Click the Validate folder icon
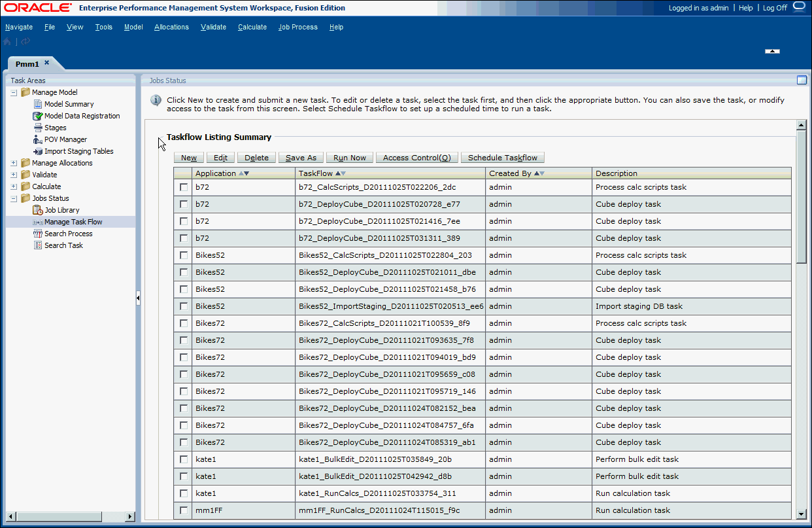The height and width of the screenshot is (528, 812). tap(25, 175)
